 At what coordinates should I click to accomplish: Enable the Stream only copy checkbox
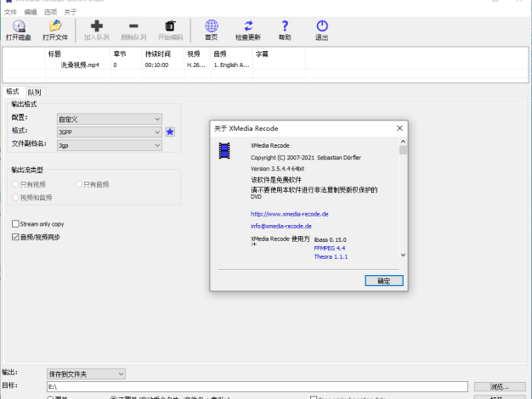[15, 224]
